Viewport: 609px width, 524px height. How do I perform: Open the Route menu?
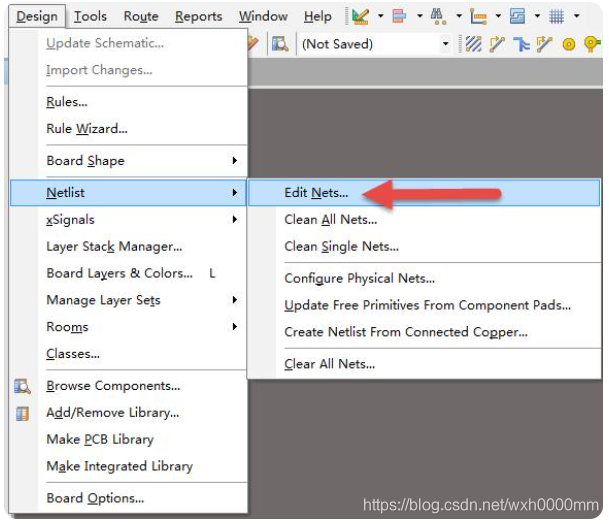tap(141, 16)
